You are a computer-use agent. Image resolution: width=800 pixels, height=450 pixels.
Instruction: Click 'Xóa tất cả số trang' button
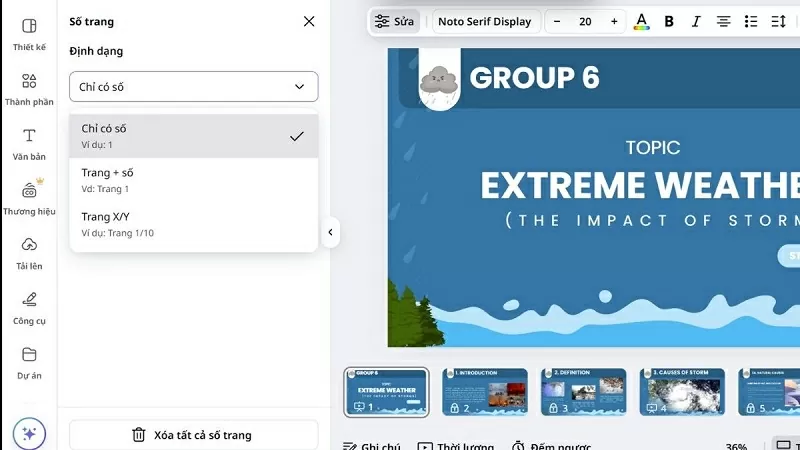pyautogui.click(x=193, y=435)
